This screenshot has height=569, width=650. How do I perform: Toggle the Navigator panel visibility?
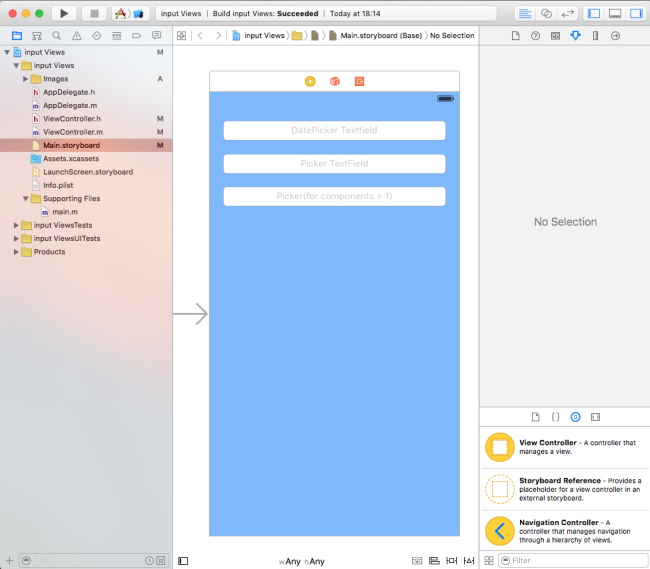pos(594,13)
